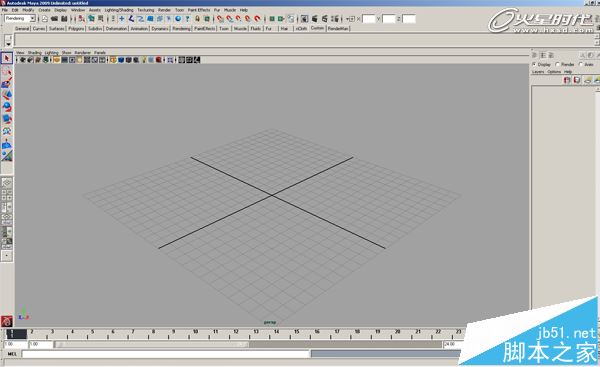The width and height of the screenshot is (600, 367).
Task: Open the panel Panels menu
Action: click(100, 52)
